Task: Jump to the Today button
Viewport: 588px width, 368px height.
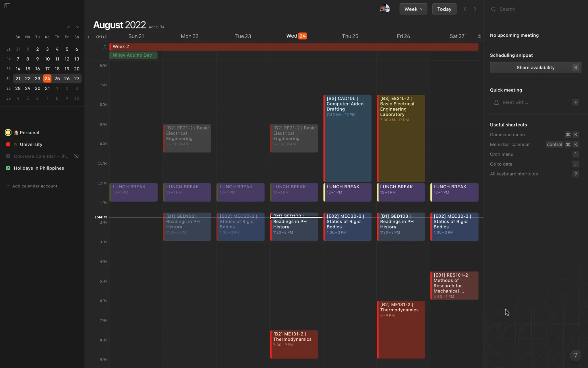Action: point(444,9)
